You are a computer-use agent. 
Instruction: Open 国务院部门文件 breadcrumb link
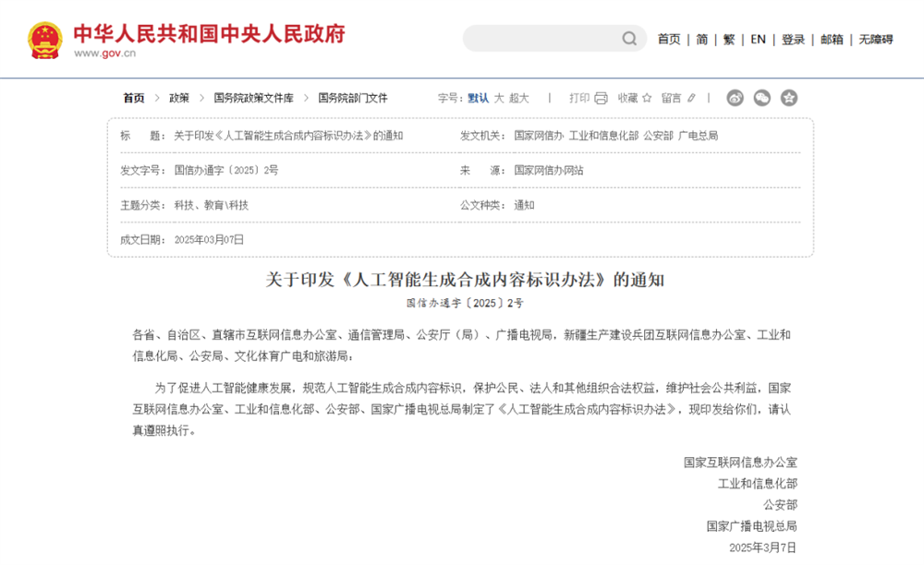pos(353,98)
